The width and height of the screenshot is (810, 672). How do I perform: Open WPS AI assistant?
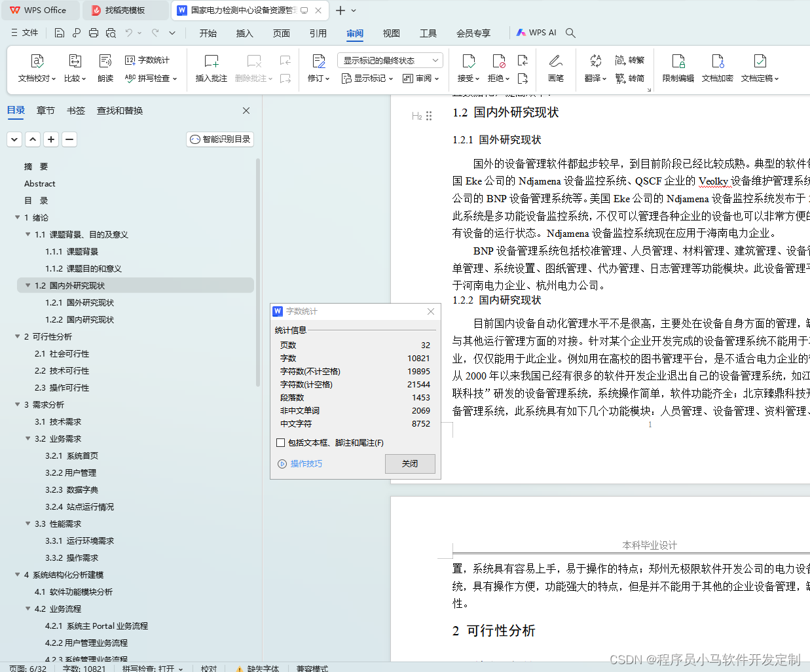pos(536,33)
